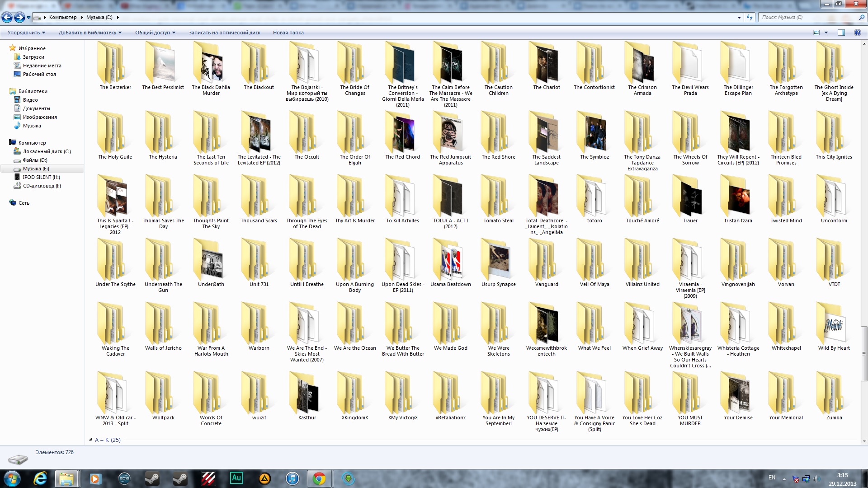Select IPOD SILENT (H:) in navigation pane
Screen dimensions: 868x488
(x=41, y=177)
